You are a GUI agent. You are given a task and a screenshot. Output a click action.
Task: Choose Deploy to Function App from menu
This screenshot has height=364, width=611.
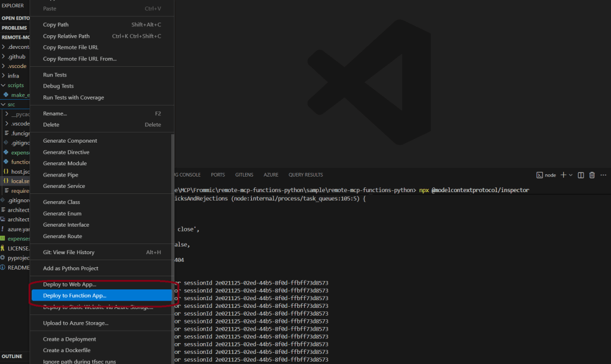click(75, 295)
